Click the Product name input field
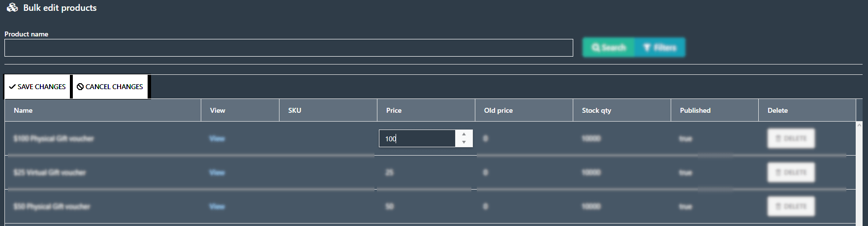868x226 pixels. (x=289, y=48)
